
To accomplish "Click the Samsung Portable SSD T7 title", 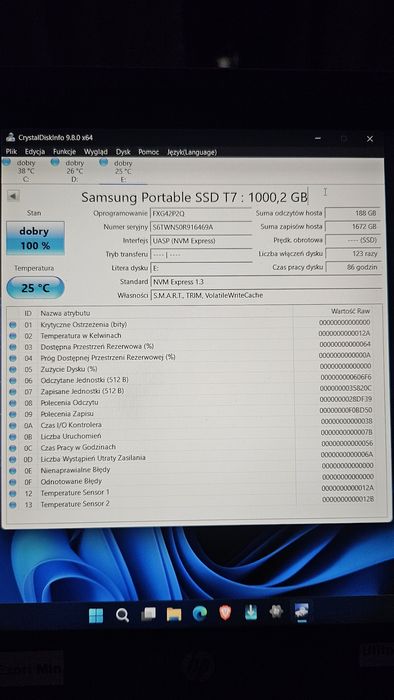I will (195, 197).
